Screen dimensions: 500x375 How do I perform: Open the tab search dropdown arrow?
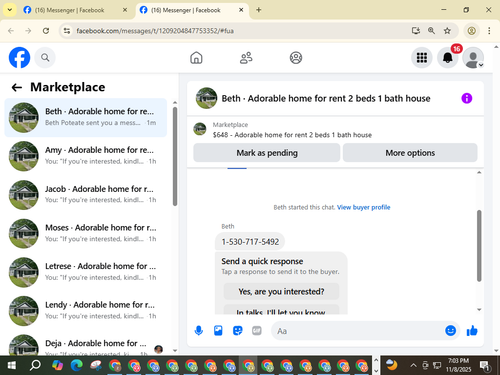click(10, 10)
